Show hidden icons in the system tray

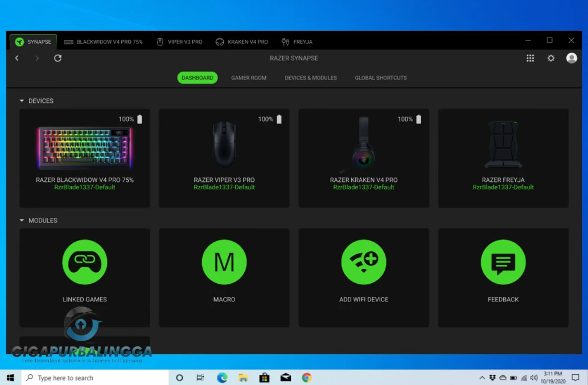[x=482, y=377]
